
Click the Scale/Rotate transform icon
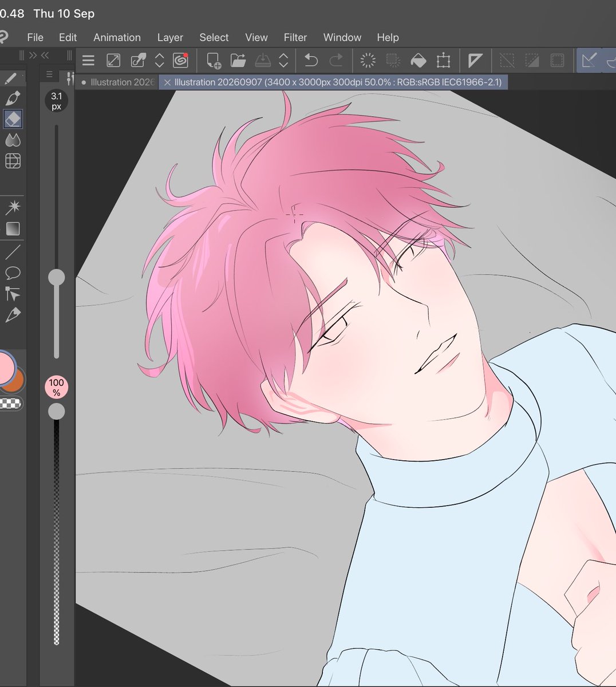(x=444, y=60)
